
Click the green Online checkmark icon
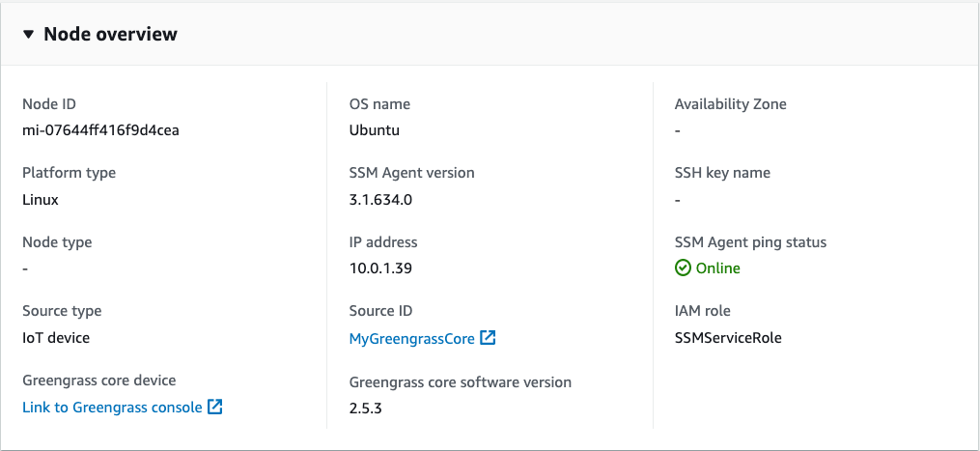(683, 268)
